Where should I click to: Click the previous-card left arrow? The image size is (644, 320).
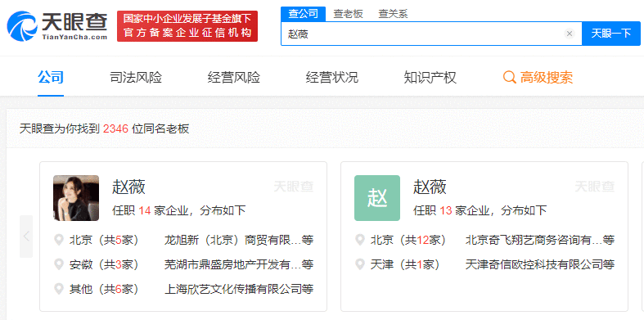[x=26, y=237]
